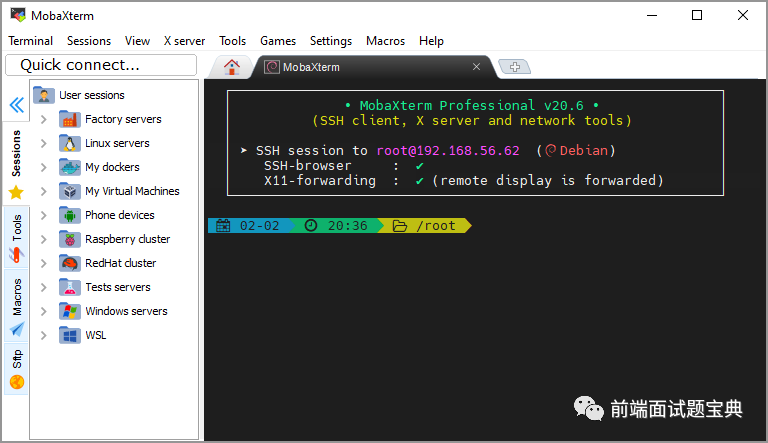The image size is (768, 443).
Task: Expand the My dockers tree node
Action: (x=44, y=168)
